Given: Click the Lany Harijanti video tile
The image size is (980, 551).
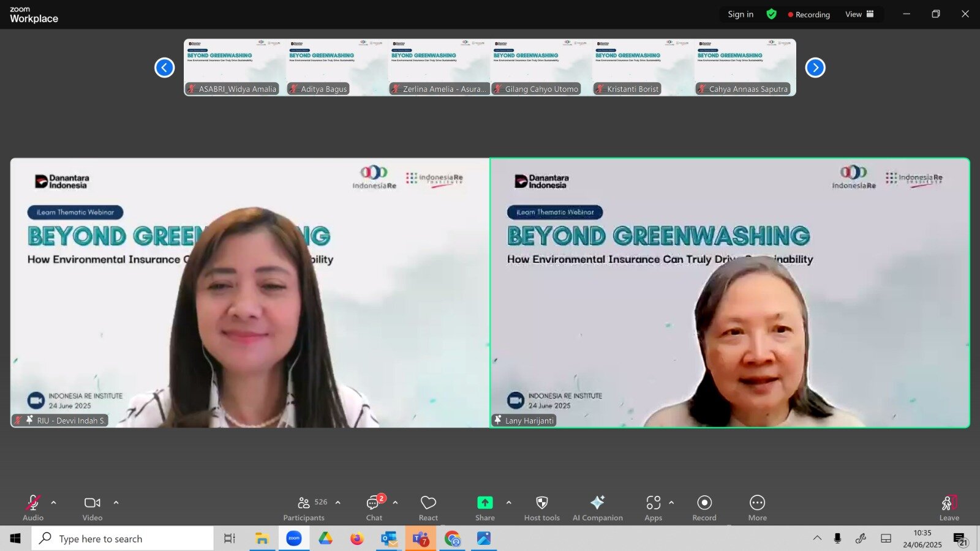Looking at the screenshot, I should point(730,293).
